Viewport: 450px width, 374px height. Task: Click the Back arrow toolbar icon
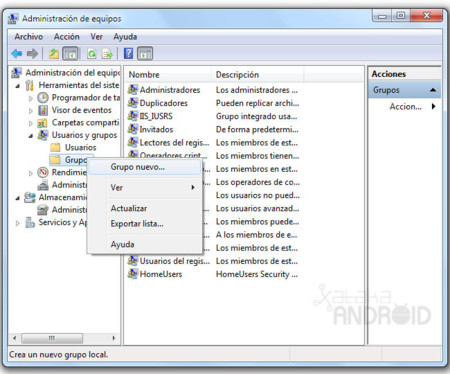pos(17,53)
